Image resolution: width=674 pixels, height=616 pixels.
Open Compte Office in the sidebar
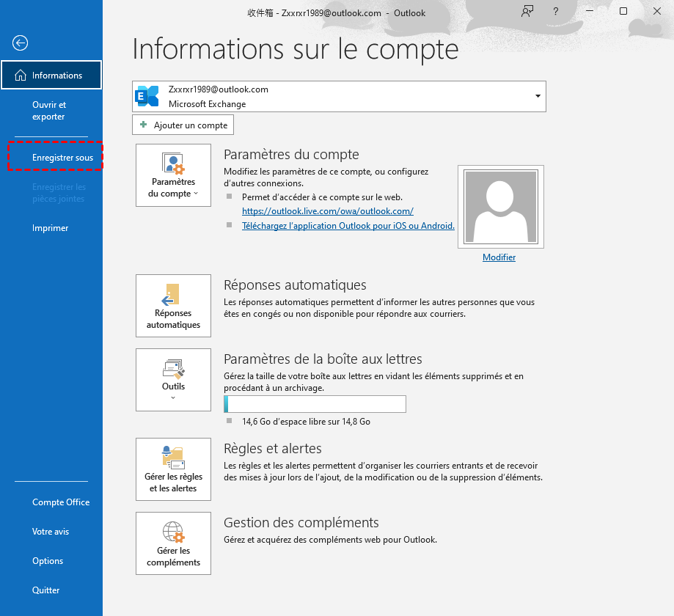(61, 502)
